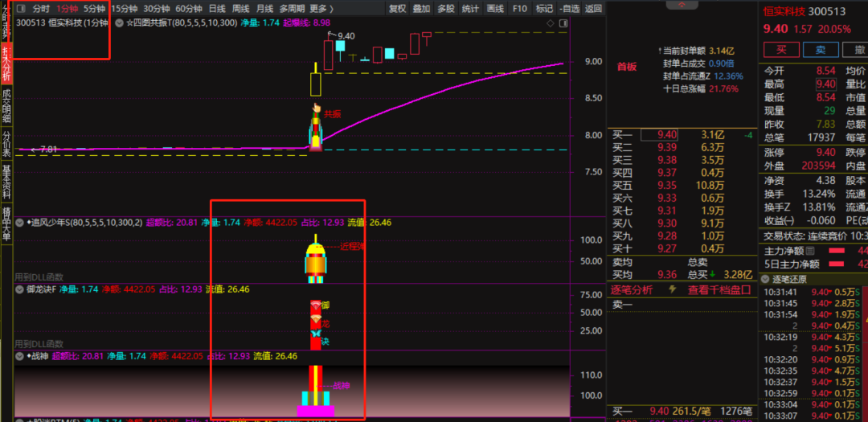
Task: Open the 成交明细 sidebar tab
Action: 6,106
